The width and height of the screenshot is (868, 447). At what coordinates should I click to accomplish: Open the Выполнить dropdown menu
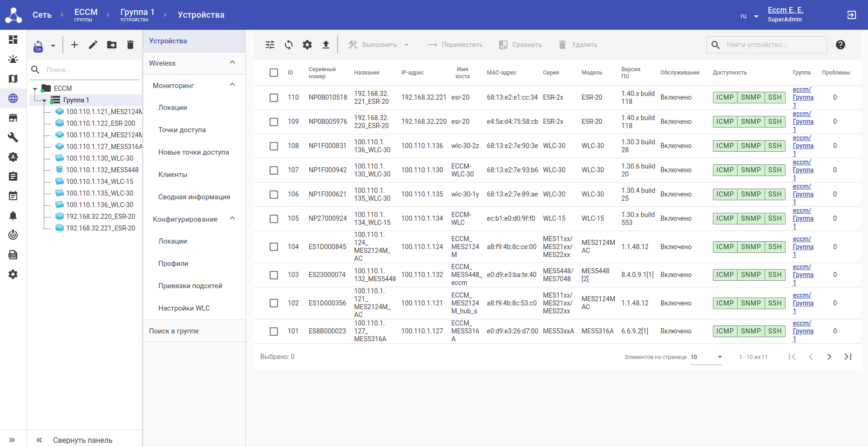379,45
